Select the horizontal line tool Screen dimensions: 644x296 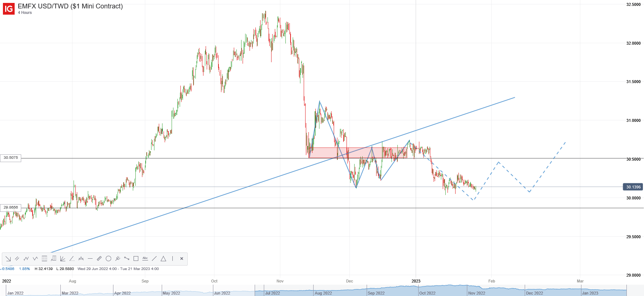tap(90, 259)
